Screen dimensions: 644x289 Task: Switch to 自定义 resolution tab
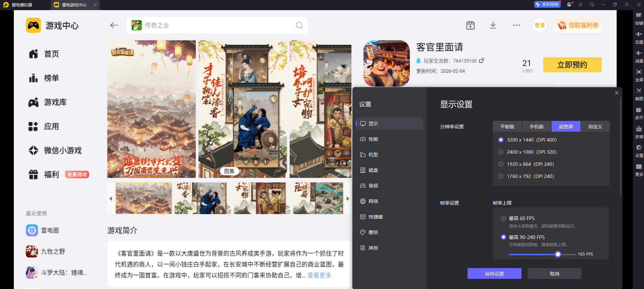(x=595, y=127)
